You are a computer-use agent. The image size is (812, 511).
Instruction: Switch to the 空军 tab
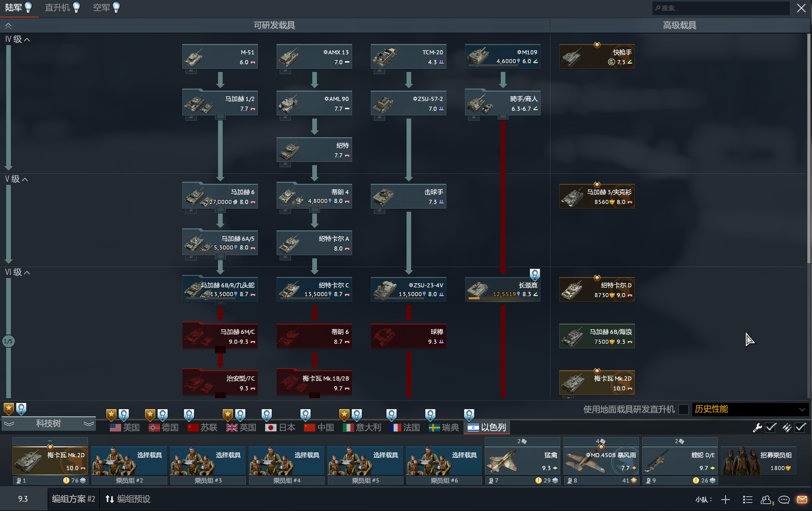click(106, 8)
